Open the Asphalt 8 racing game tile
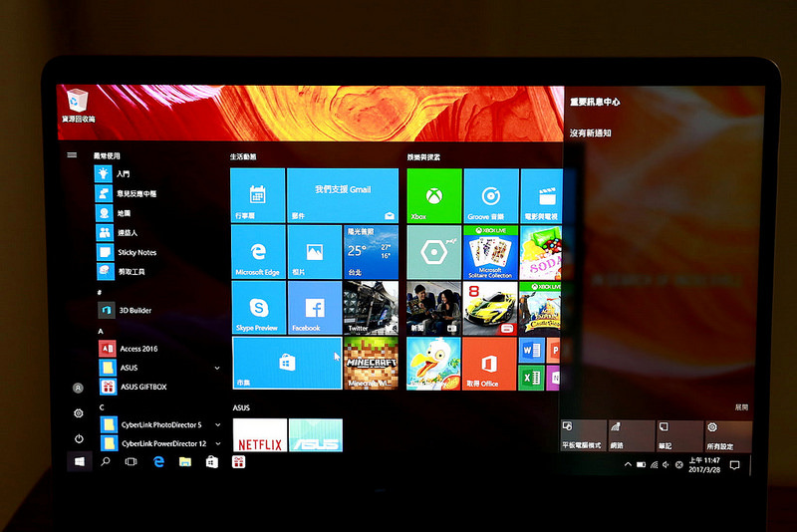The image size is (797, 532). 490,309
